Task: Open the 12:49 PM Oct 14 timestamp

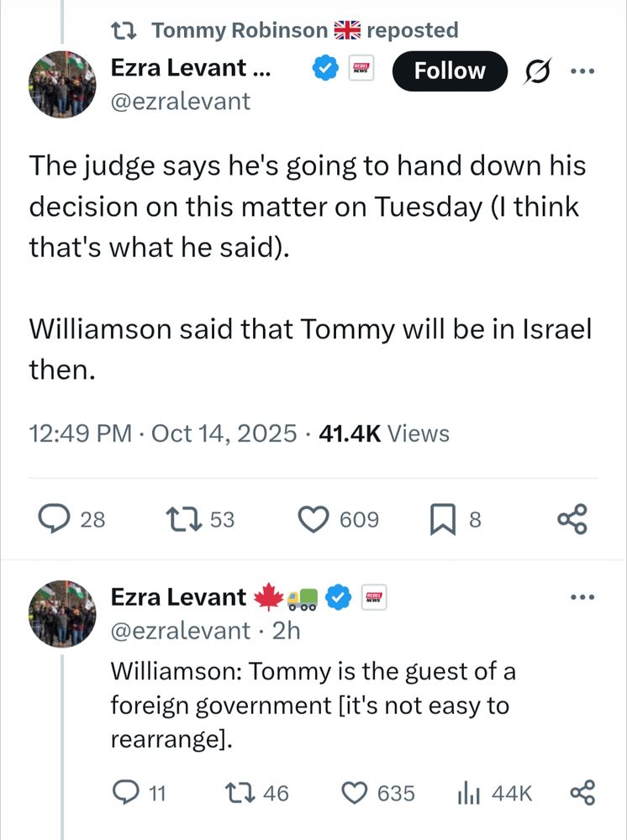Action: pyautogui.click(x=162, y=433)
